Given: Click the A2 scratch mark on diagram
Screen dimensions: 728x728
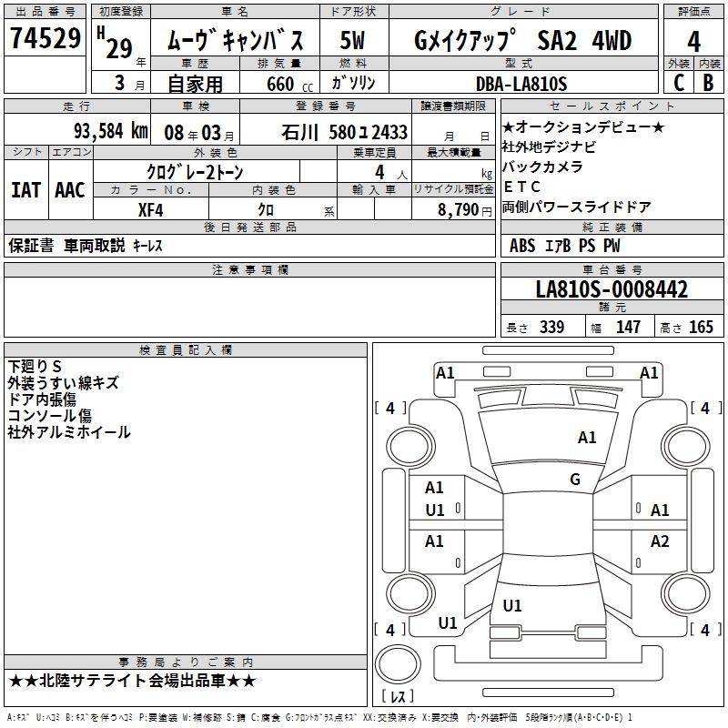Looking at the screenshot, I should pos(660,541).
